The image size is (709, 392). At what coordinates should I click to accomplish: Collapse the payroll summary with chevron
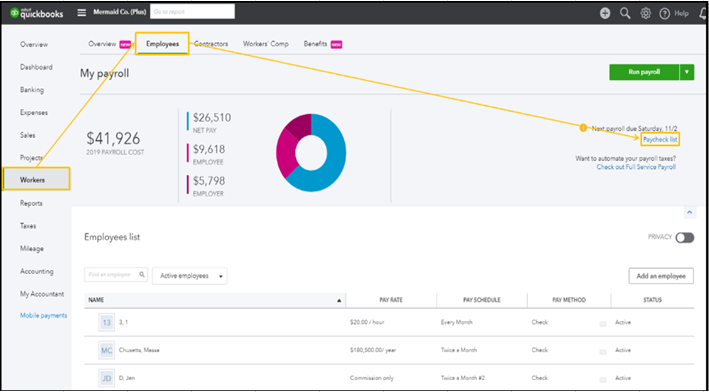click(x=690, y=212)
